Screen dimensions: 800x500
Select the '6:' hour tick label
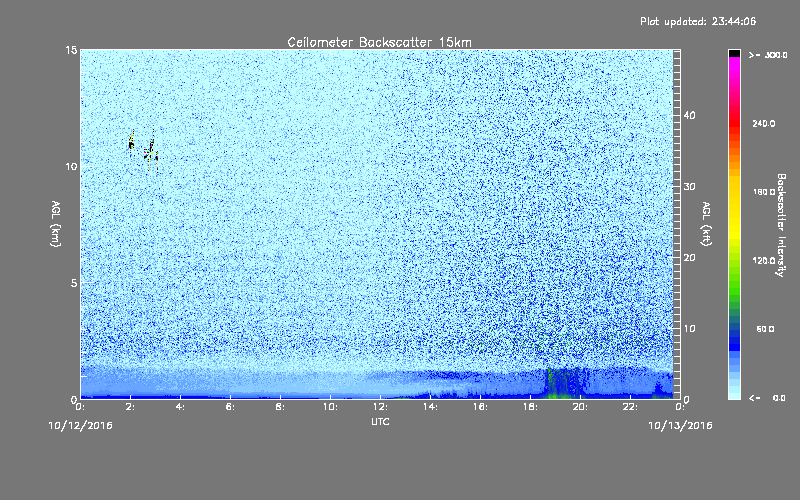[x=230, y=407]
